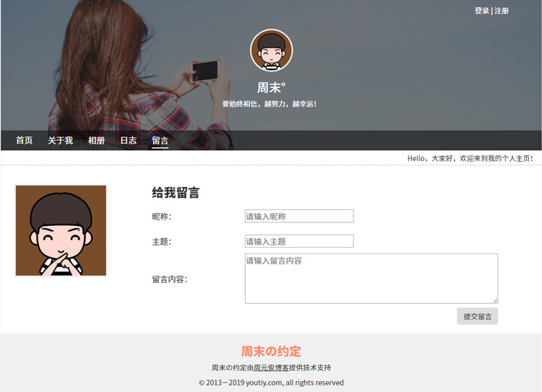Image resolution: width=542 pixels, height=392 pixels.
Task: Open the 关于我 nav item
Action: pos(60,140)
